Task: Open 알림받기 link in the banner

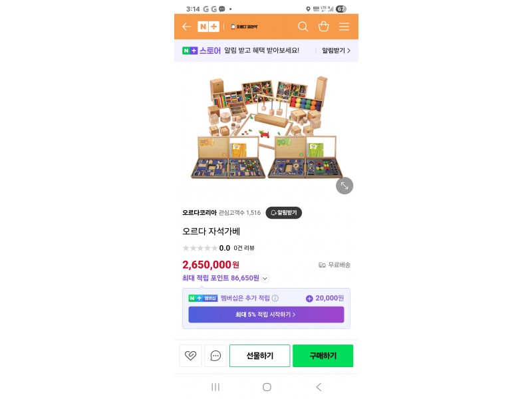Action: coord(336,51)
